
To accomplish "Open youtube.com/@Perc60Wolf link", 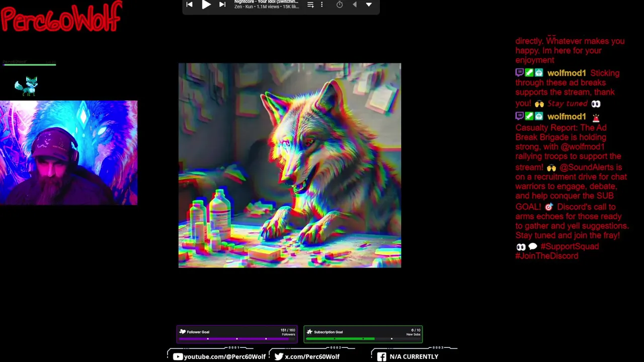I will tap(225, 356).
